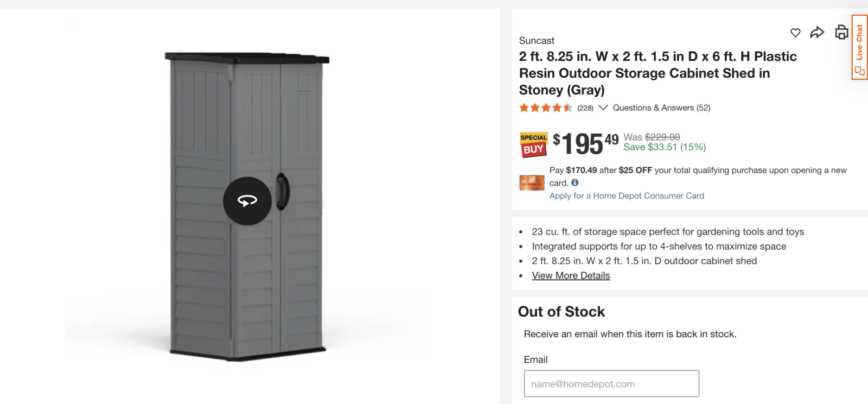Viewport: 868px width, 404px height.
Task: Open View More Details
Action: click(570, 275)
